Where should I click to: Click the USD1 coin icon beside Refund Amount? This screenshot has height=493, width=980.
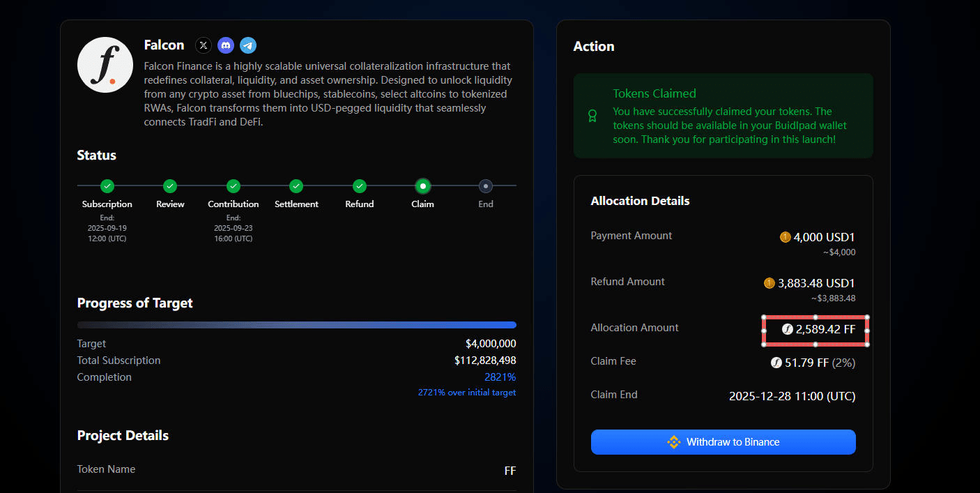(770, 283)
